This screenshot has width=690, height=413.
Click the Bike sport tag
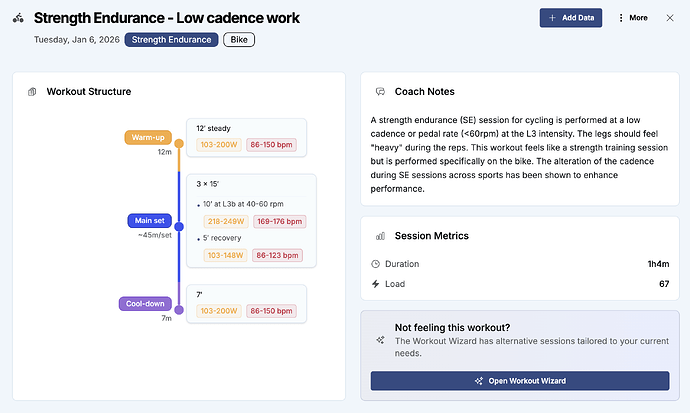pyautogui.click(x=239, y=40)
